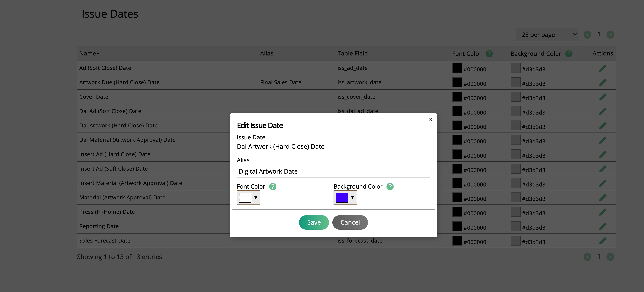This screenshot has height=292, width=644.
Task: Go to previous page at bottom pagination
Action: point(587,257)
